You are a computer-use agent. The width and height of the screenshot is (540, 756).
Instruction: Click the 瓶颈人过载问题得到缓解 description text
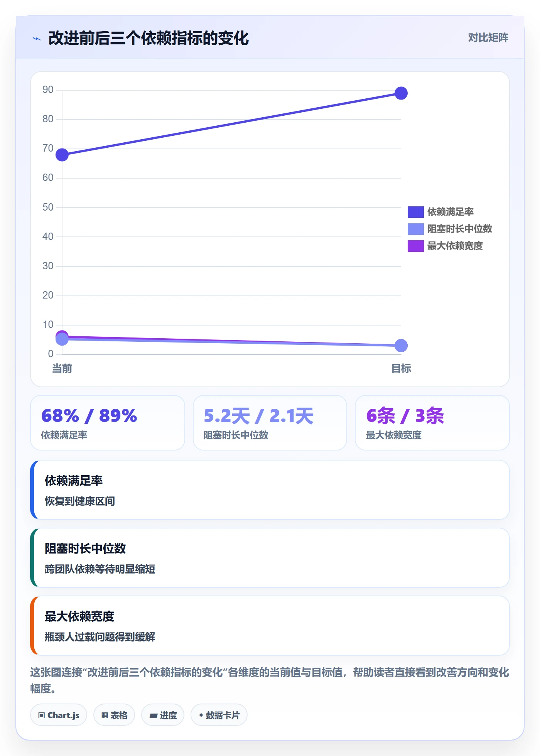[x=100, y=637]
